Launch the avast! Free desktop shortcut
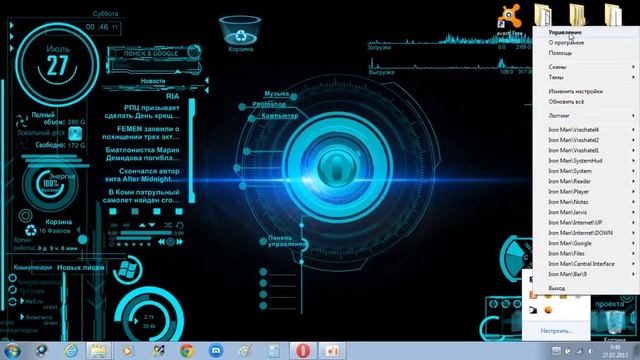Image resolution: width=640 pixels, height=360 pixels. coord(509,20)
